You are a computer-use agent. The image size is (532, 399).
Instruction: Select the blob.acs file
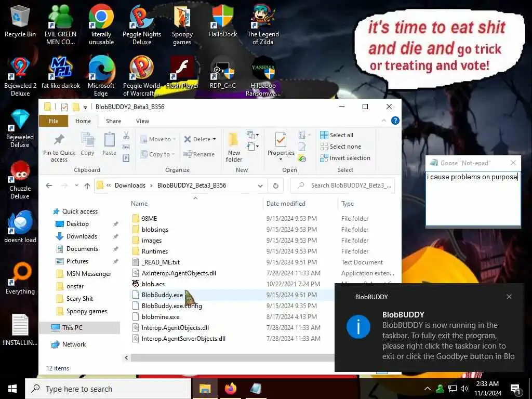click(153, 284)
